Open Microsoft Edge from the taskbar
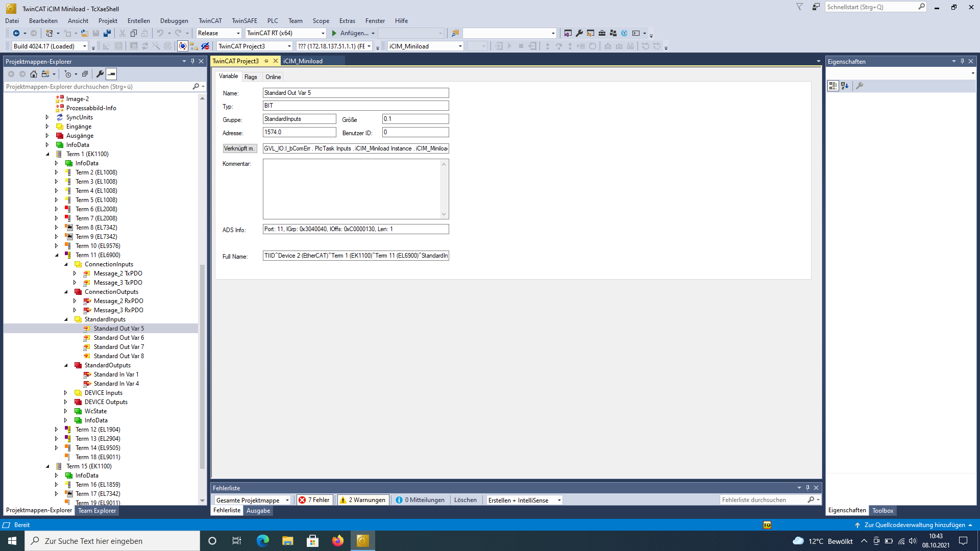The height and width of the screenshot is (551, 980). [263, 541]
